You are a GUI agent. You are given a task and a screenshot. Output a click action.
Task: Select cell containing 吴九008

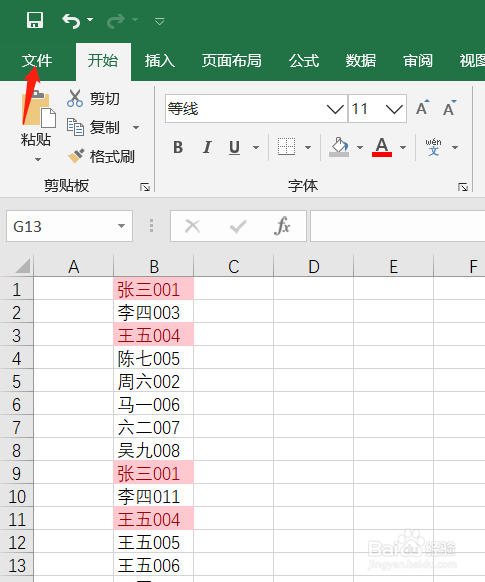[154, 450]
